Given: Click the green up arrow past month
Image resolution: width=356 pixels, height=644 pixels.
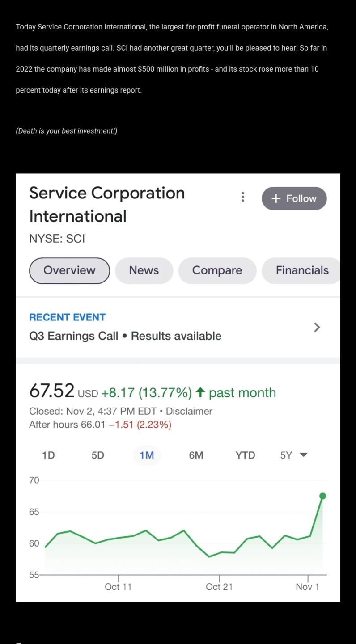Looking at the screenshot, I should [201, 393].
